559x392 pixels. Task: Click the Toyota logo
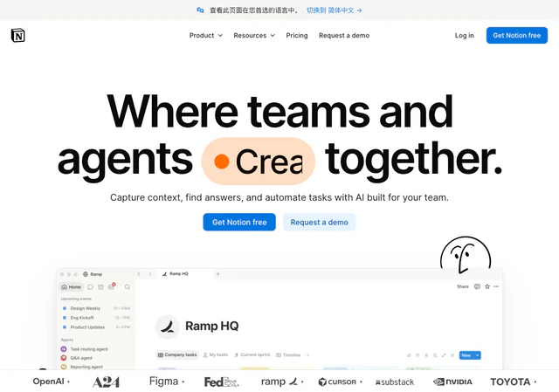pos(510,382)
